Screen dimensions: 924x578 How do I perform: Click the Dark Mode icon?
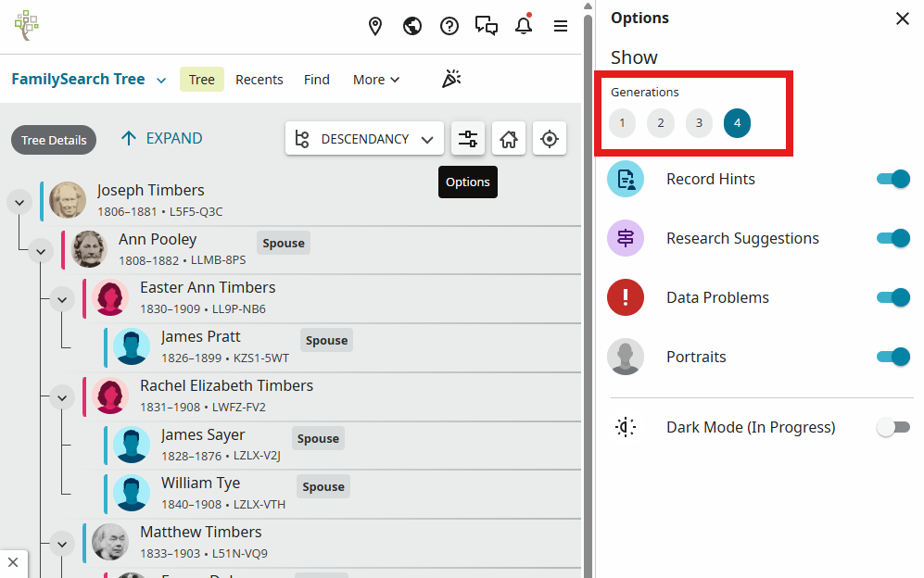626,427
